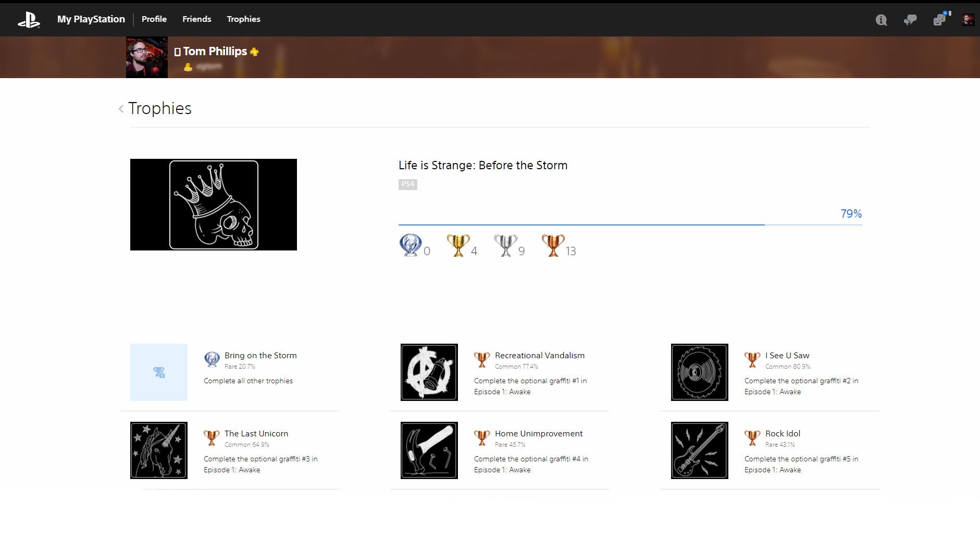This screenshot has width=980, height=553.
Task: Click the Recreational Vandalism trophy name
Action: [540, 355]
